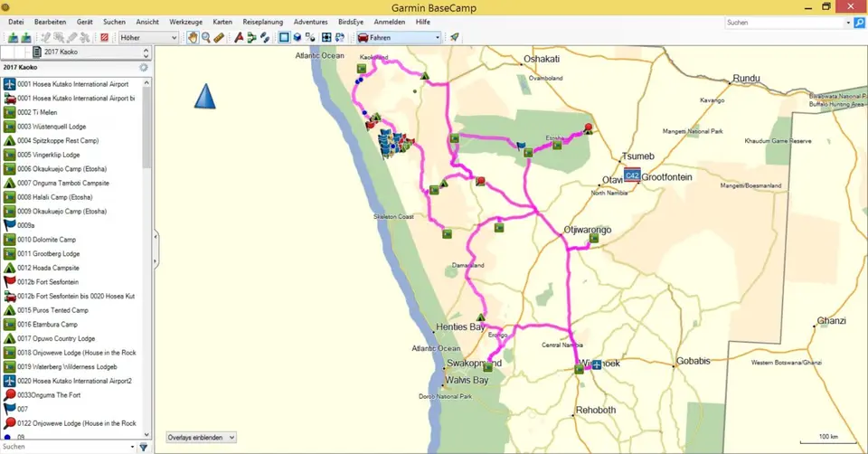Click the red pin marker near Etosha
This screenshot has height=454, width=868.
coord(589,128)
